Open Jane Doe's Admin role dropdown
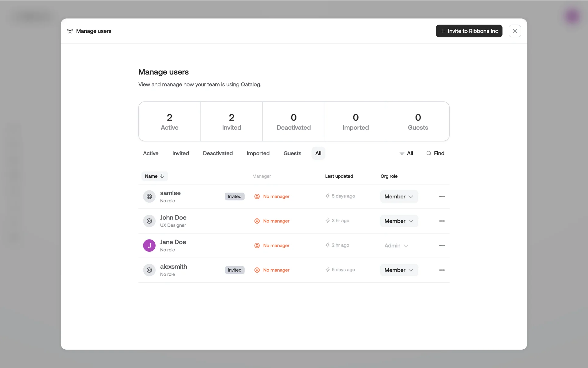The height and width of the screenshot is (368, 588). pyautogui.click(x=396, y=246)
